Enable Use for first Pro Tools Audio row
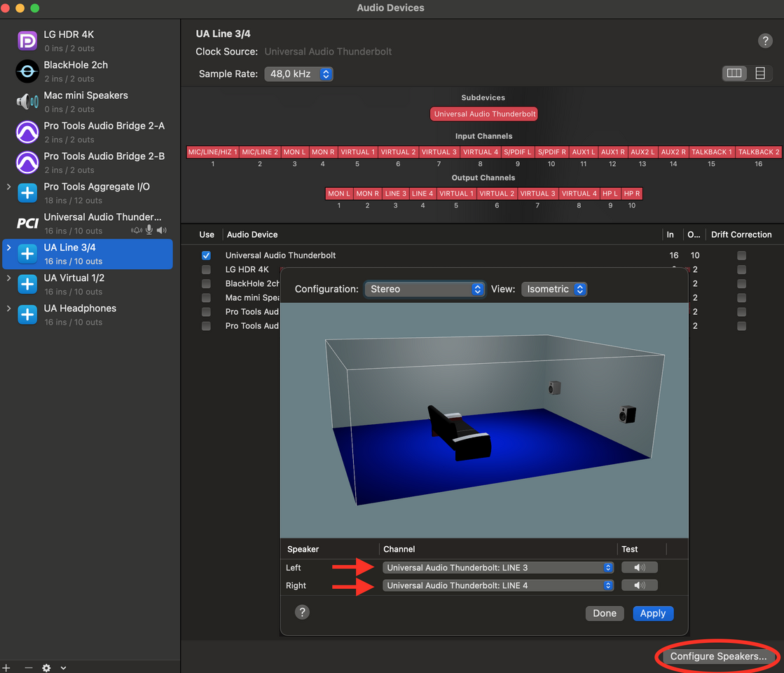 (x=206, y=312)
